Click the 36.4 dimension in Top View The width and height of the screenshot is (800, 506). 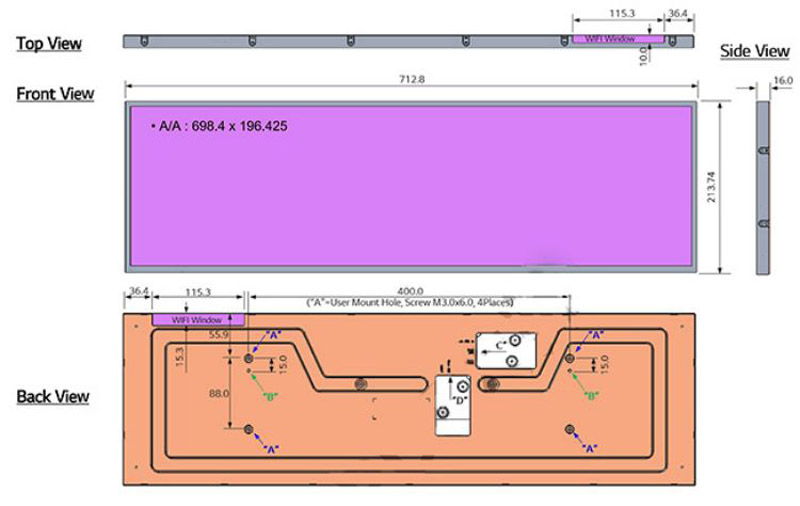point(678,13)
